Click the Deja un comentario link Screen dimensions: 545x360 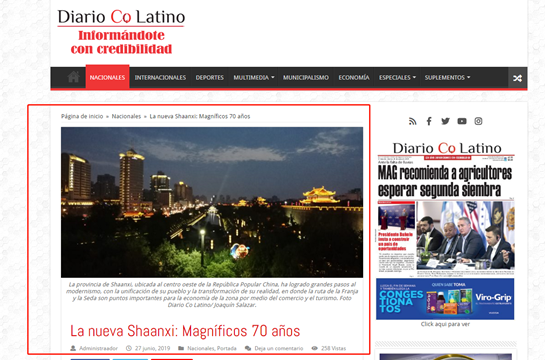pyautogui.click(x=278, y=348)
